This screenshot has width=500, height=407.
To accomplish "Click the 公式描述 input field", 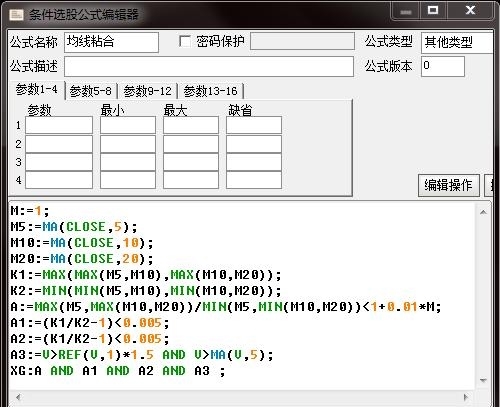I will tap(209, 66).
